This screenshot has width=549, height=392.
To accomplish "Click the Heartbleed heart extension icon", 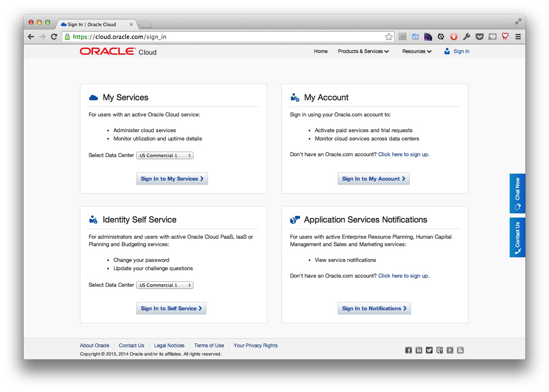I will [505, 36].
